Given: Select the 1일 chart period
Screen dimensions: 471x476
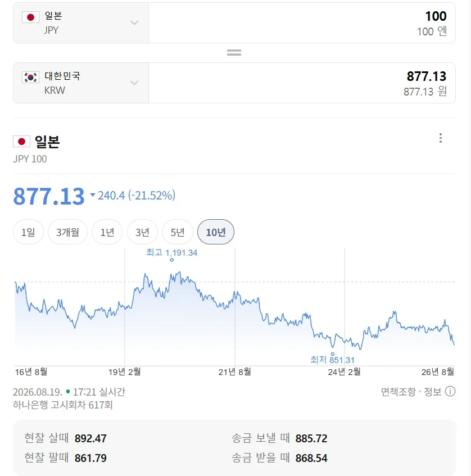Looking at the screenshot, I should click(28, 232).
